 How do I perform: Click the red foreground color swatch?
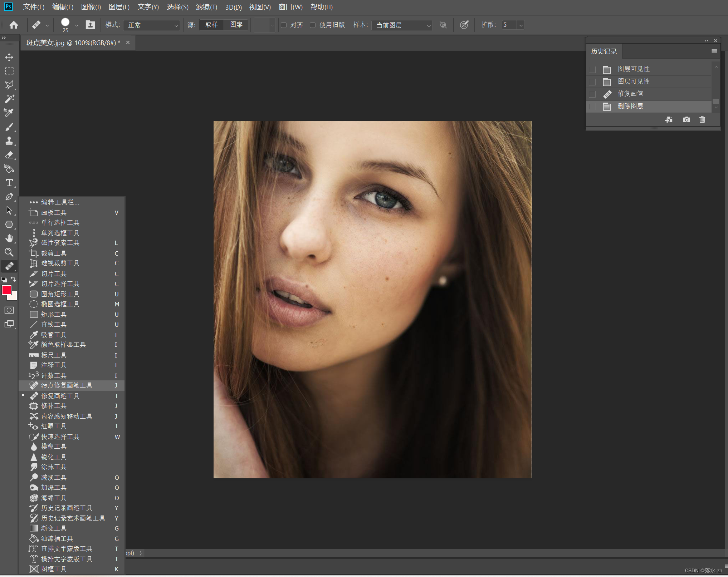click(6, 290)
